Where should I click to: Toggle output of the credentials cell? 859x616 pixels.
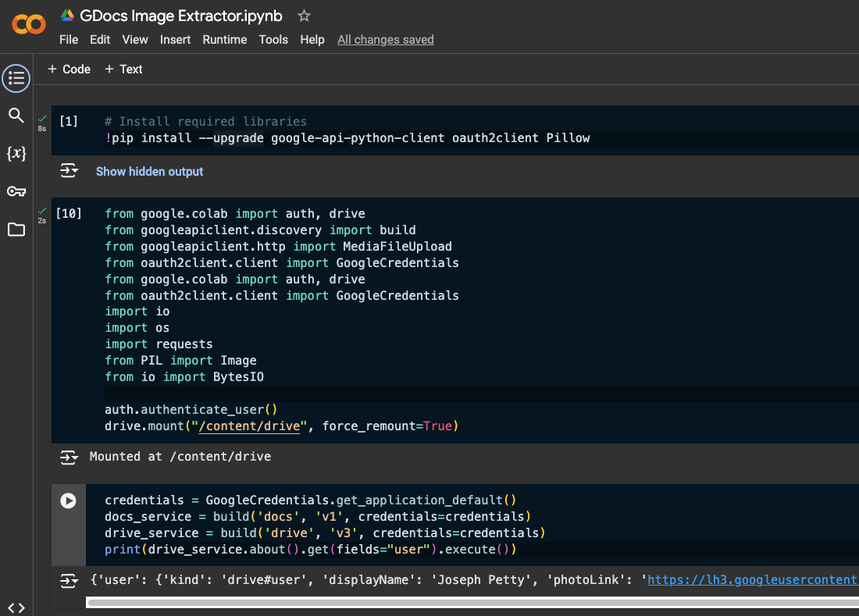click(x=70, y=581)
